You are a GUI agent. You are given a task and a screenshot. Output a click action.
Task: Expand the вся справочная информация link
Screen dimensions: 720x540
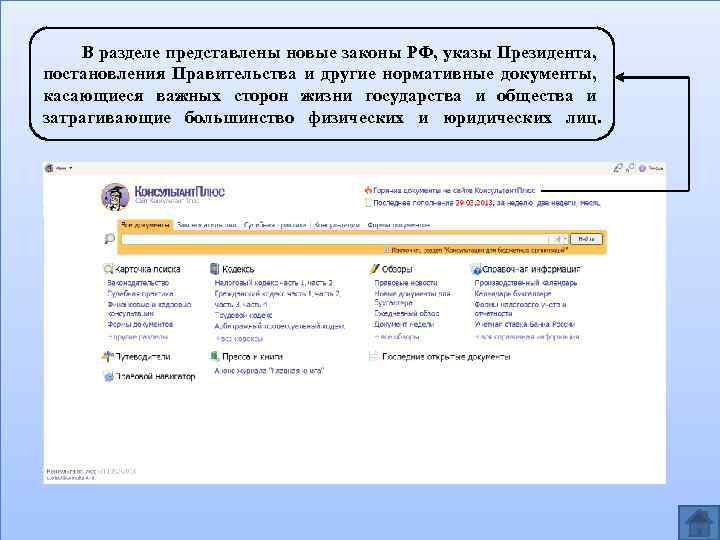pyautogui.click(x=528, y=338)
